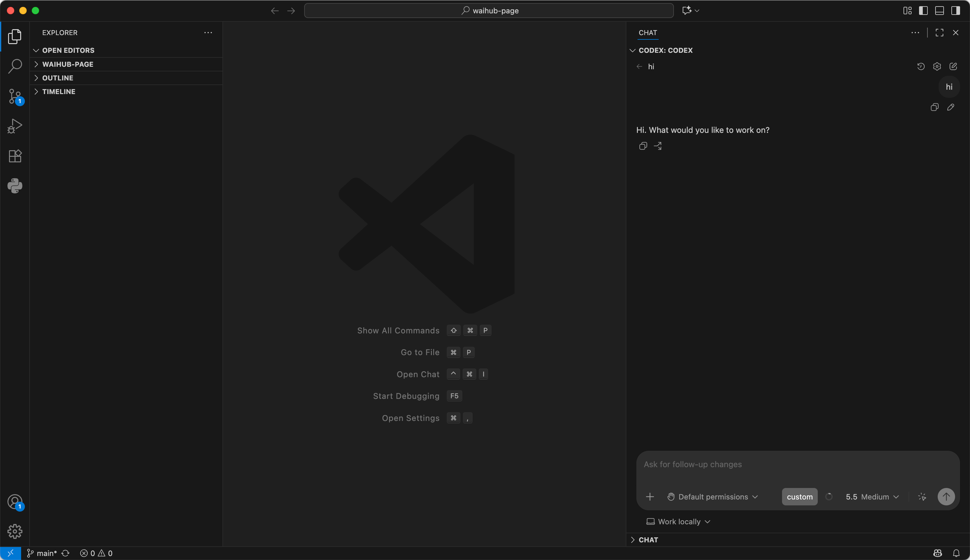Screen dimensions: 970x560
Task: Select the CHAT tab
Action: point(648,33)
